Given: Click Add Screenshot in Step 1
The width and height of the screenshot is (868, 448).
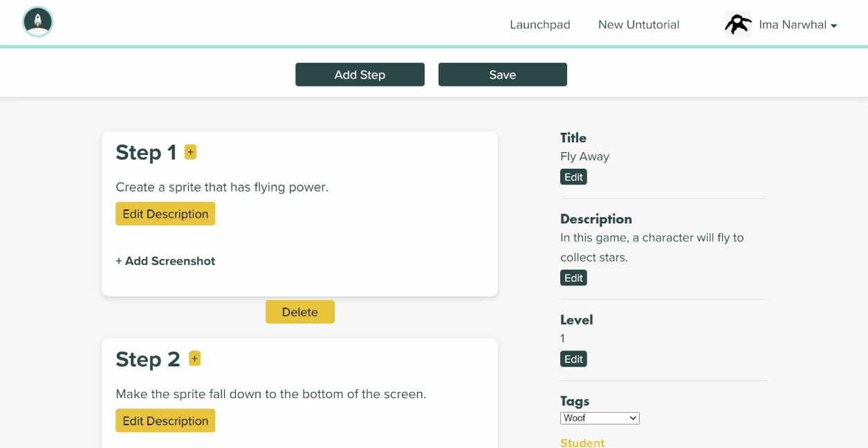Looking at the screenshot, I should pyautogui.click(x=165, y=261).
